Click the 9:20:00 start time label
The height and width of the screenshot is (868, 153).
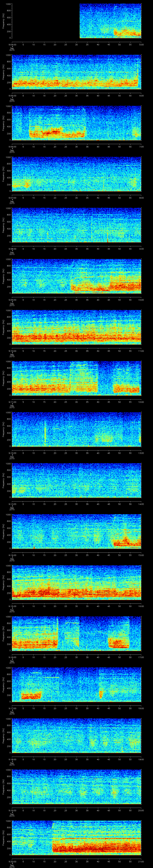12,861
